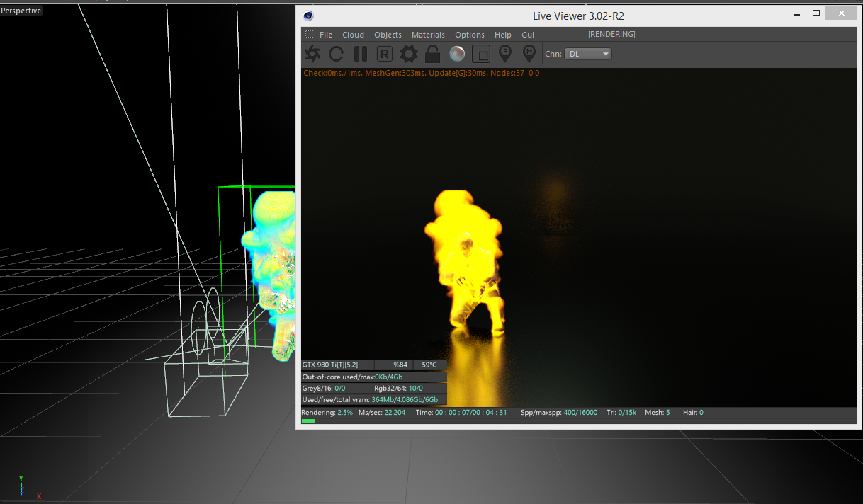Open the File menu

326,35
